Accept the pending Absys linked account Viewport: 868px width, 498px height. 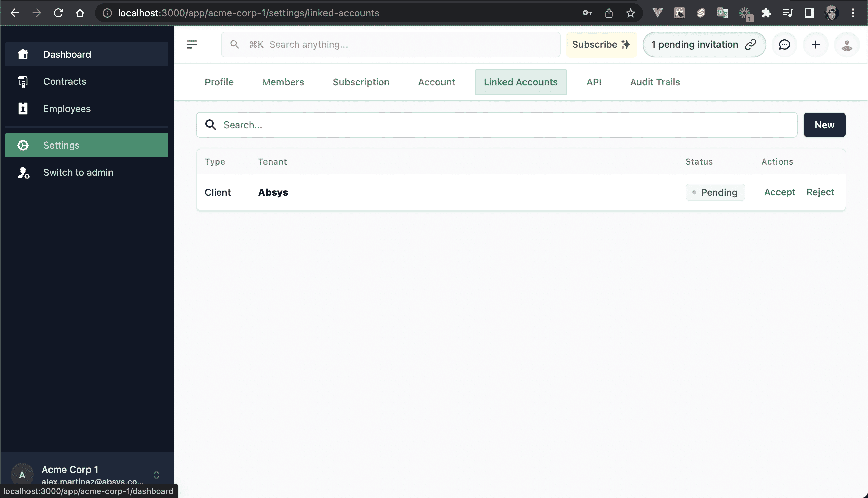780,191
